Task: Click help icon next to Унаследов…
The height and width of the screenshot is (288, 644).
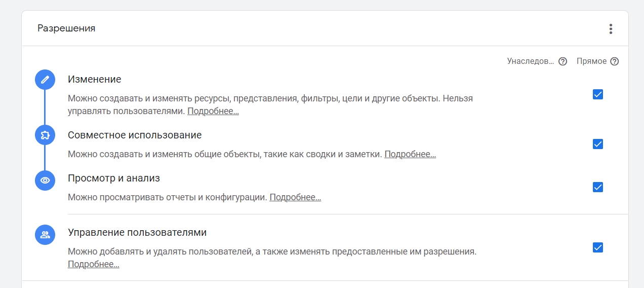Action: (x=562, y=61)
